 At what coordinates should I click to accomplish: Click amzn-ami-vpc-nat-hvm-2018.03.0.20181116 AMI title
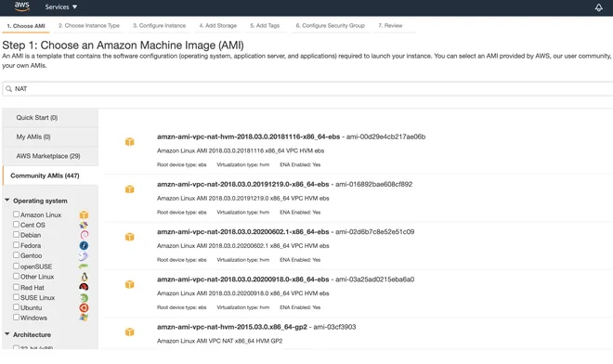pos(248,136)
